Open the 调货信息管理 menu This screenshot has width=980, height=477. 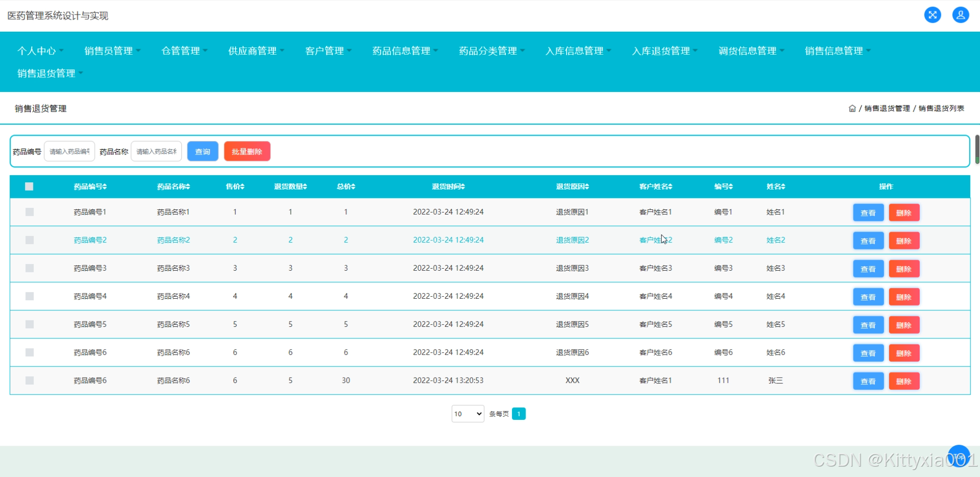point(751,51)
